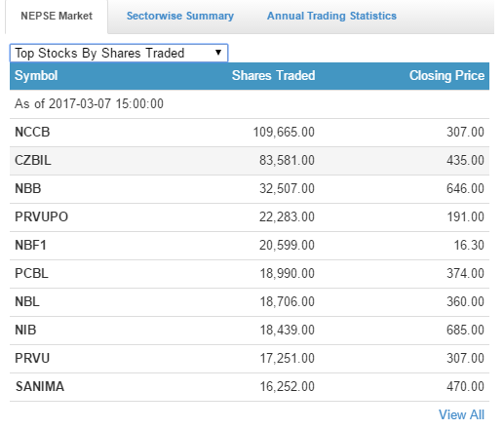
Task: Switch to the Sectorwise Summary tab
Action: click(x=180, y=16)
